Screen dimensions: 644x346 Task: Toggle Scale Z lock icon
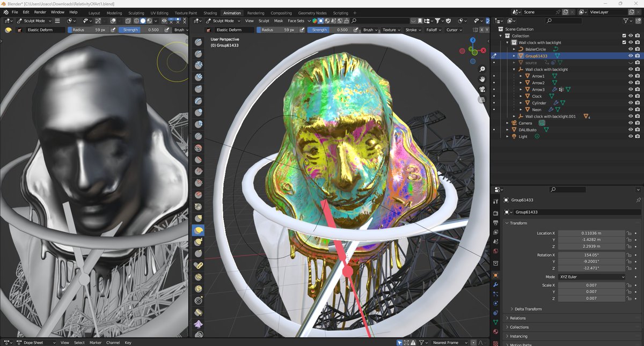point(629,298)
